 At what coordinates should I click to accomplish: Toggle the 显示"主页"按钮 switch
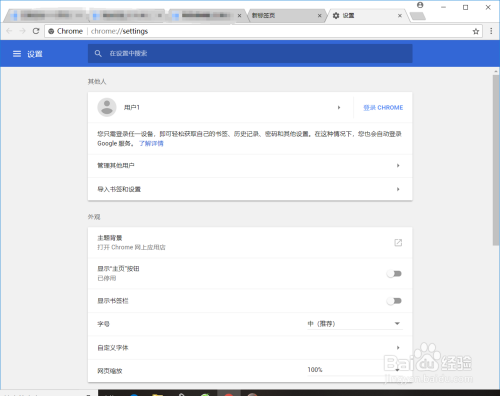394,274
